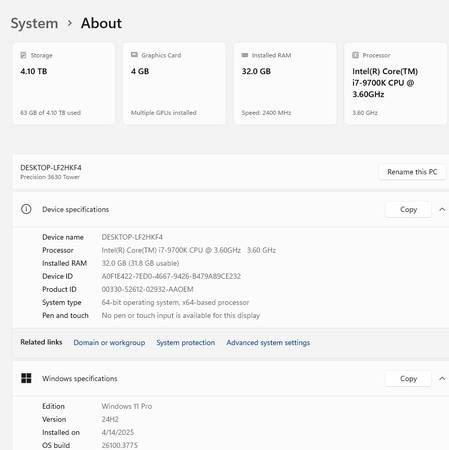
Task: Click the Related links label
Action: [x=41, y=342]
